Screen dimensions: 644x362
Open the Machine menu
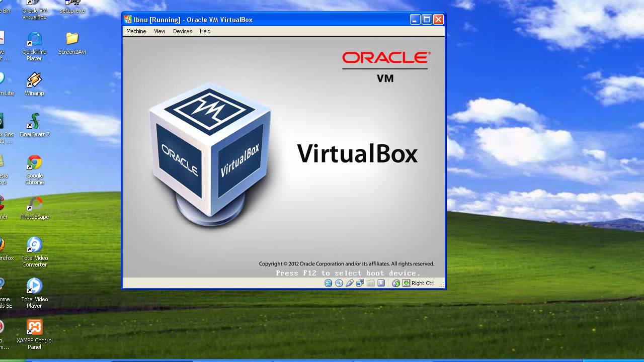coord(136,31)
